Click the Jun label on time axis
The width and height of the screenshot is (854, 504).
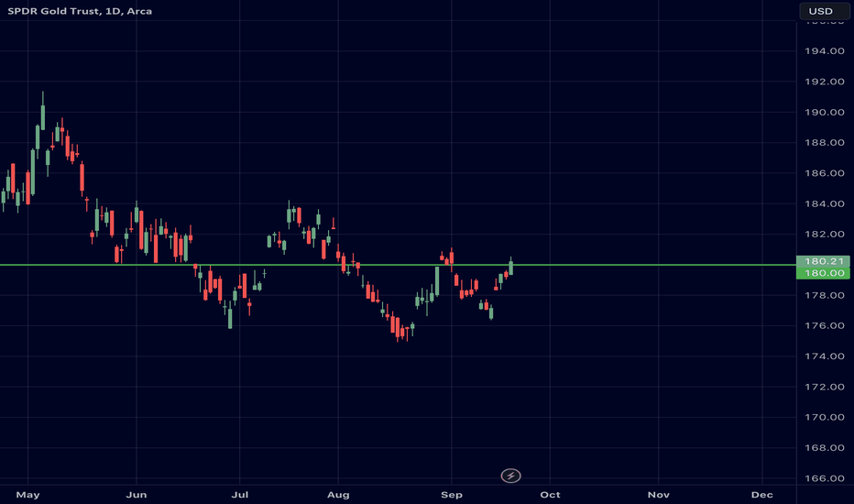(137, 495)
